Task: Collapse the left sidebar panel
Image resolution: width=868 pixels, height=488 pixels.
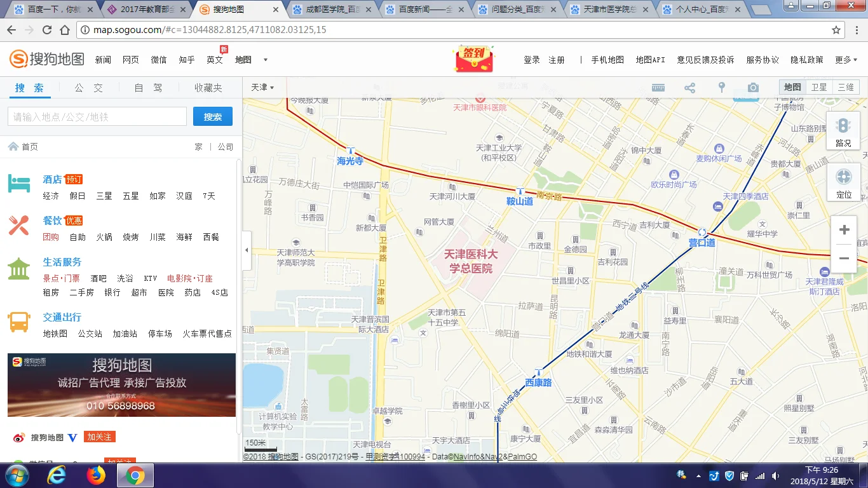Action: [x=246, y=250]
